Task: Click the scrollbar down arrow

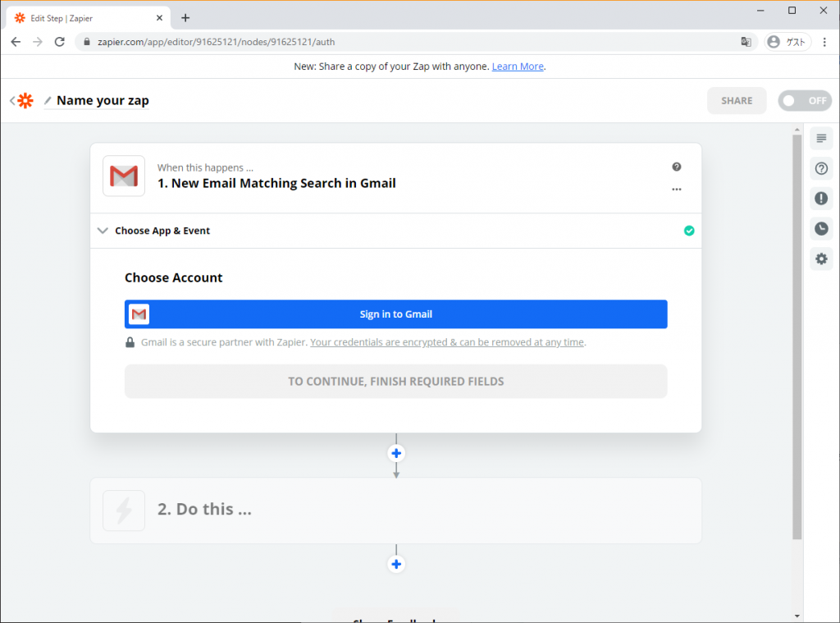Action: 797,616
